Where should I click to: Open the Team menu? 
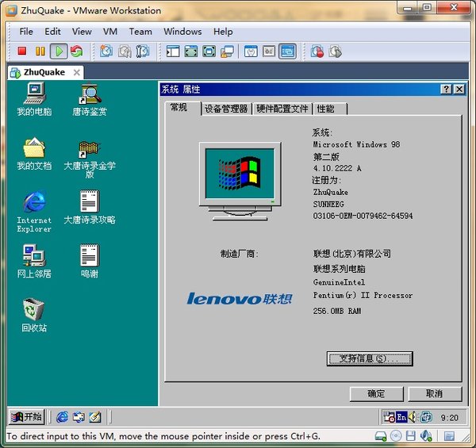click(x=140, y=32)
